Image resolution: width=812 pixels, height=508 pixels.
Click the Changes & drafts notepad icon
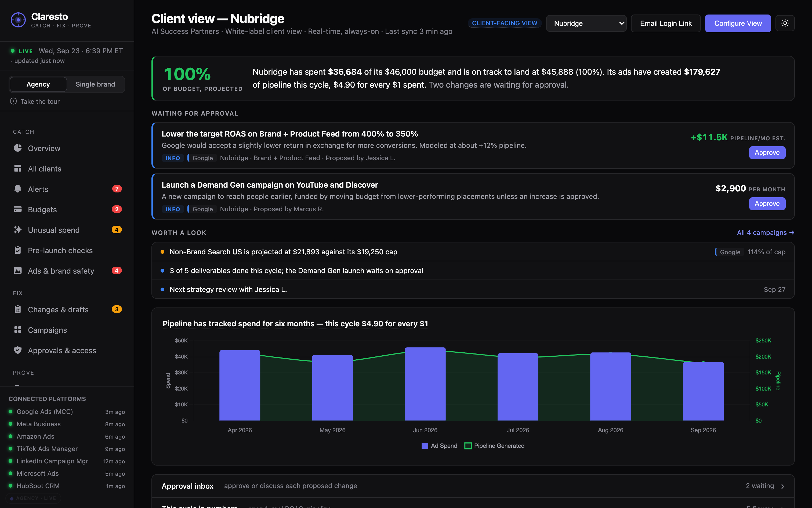(18, 309)
